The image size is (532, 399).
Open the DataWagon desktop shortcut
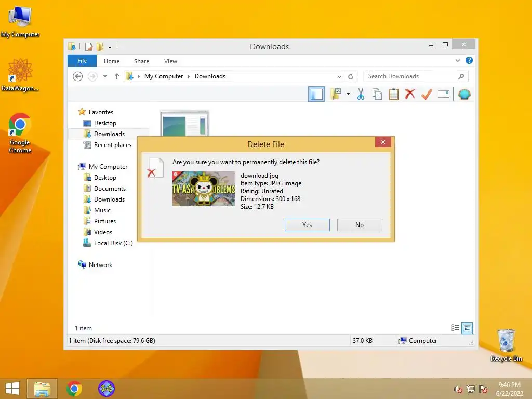point(20,75)
